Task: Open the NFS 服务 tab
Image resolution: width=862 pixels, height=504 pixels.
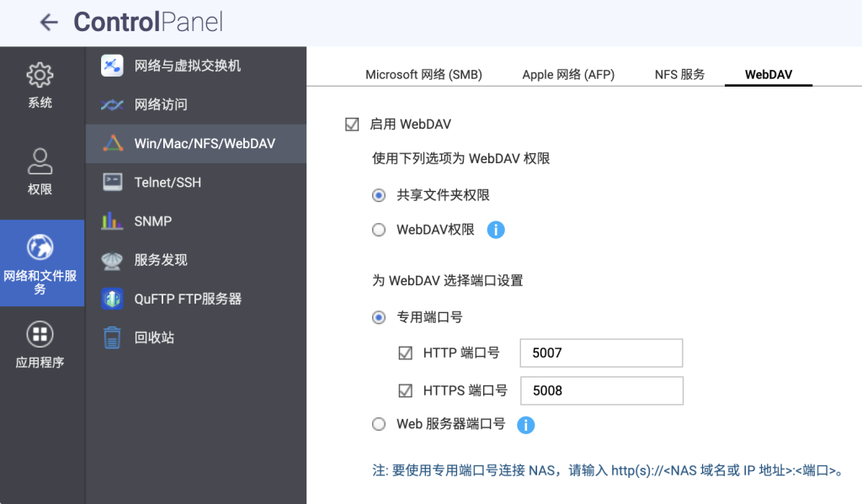Action: [x=679, y=74]
